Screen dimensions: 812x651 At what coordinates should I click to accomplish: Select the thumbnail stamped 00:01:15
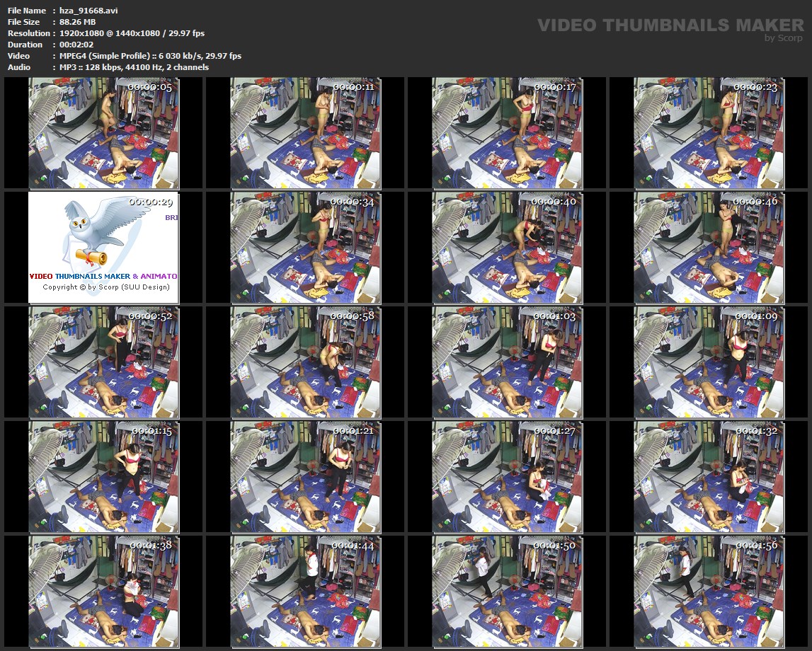click(103, 477)
